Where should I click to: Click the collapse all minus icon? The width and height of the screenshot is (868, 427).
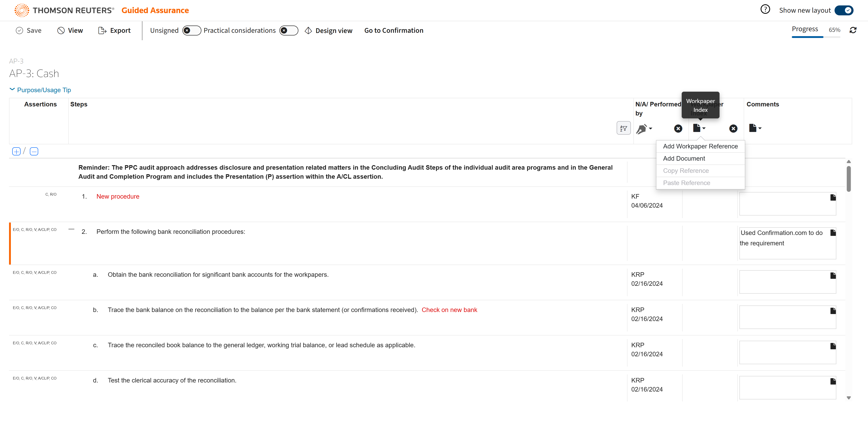(34, 152)
